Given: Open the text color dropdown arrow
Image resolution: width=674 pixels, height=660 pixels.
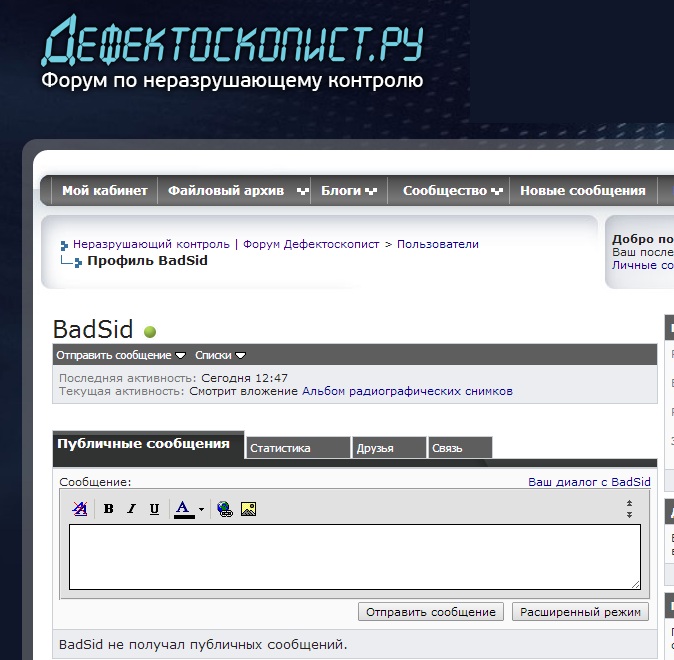Looking at the screenshot, I should click(x=201, y=510).
